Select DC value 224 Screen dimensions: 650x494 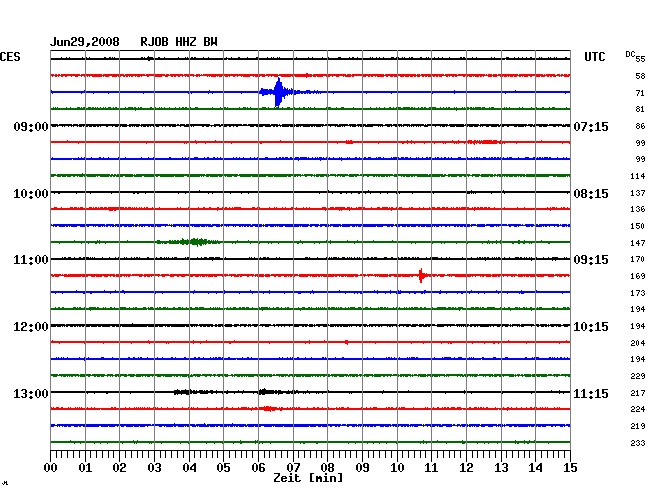pos(638,409)
